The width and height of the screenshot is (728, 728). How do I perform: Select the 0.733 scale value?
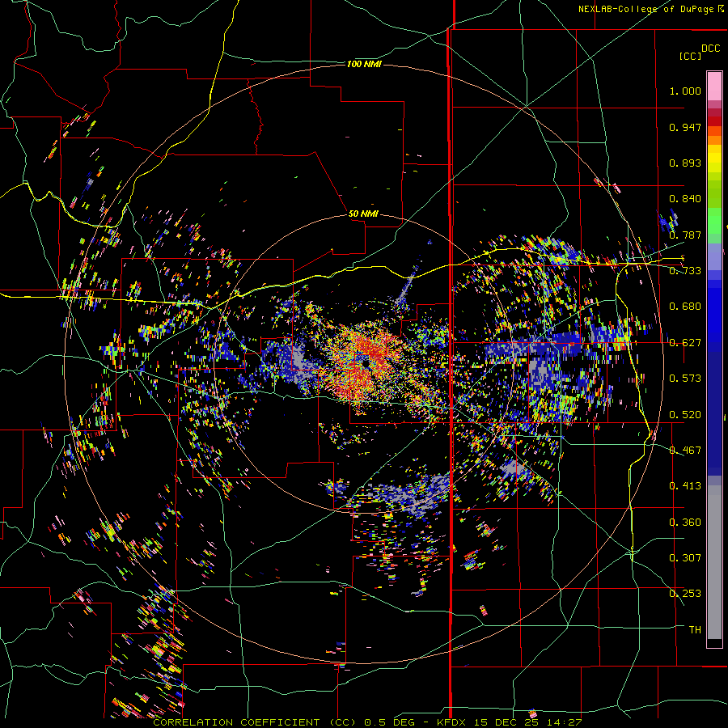(685, 271)
